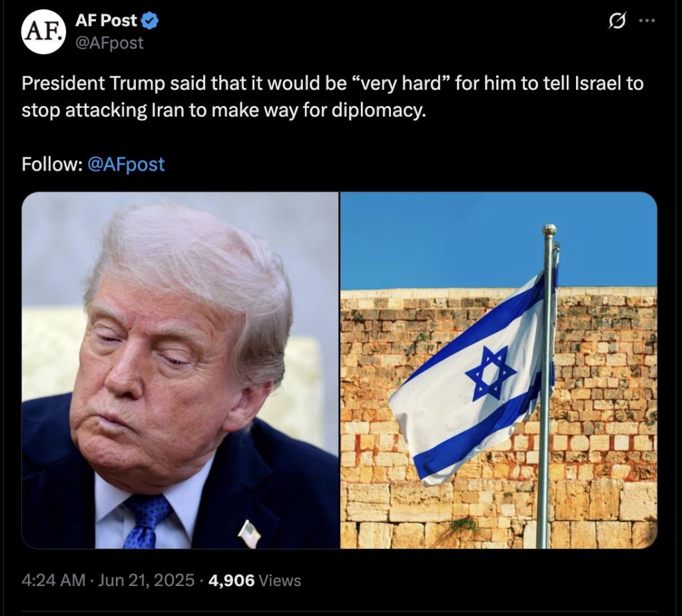The width and height of the screenshot is (682, 616).
Task: Click the gray @AFpost handle under name
Action: pyautogui.click(x=110, y=43)
